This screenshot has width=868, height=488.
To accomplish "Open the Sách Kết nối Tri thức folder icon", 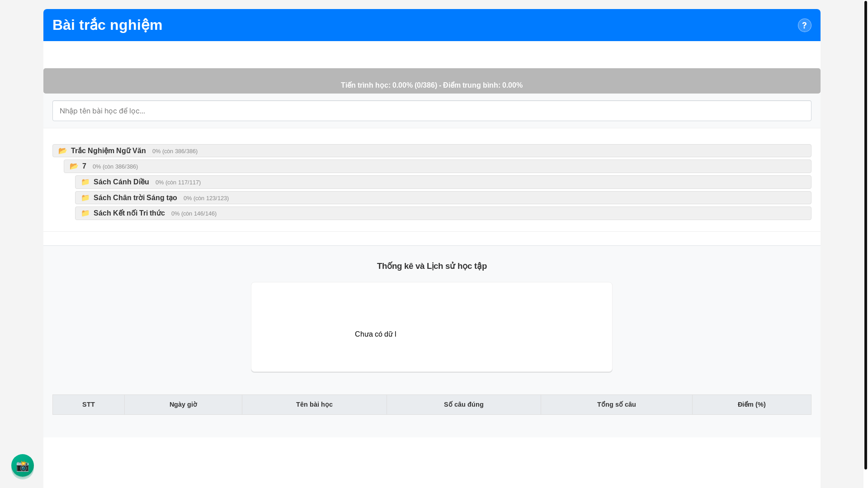I will click(x=85, y=213).
